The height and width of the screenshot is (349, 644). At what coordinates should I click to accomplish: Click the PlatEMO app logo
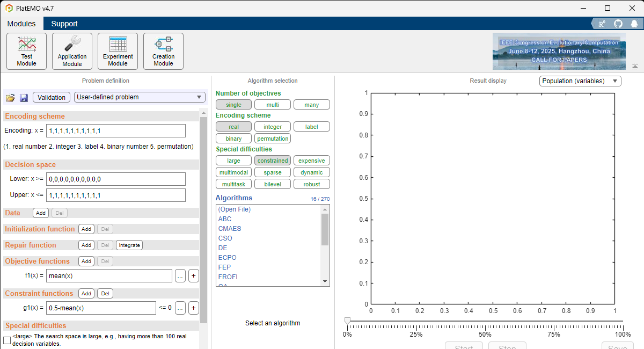coord(9,8)
